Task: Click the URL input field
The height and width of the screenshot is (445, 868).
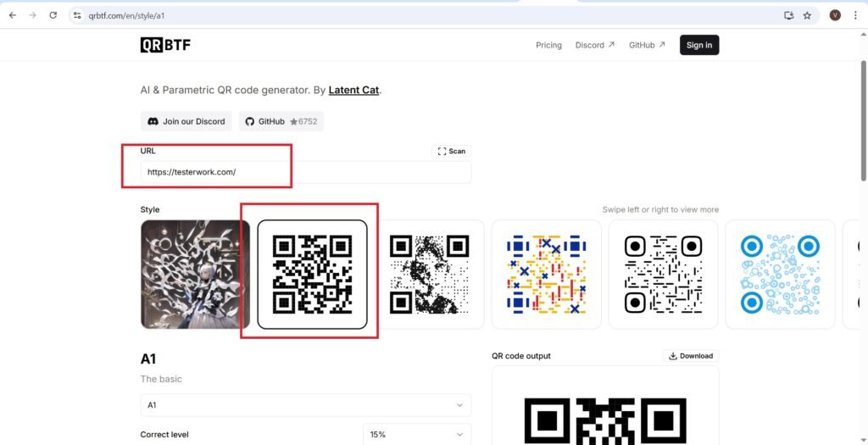Action: click(305, 172)
